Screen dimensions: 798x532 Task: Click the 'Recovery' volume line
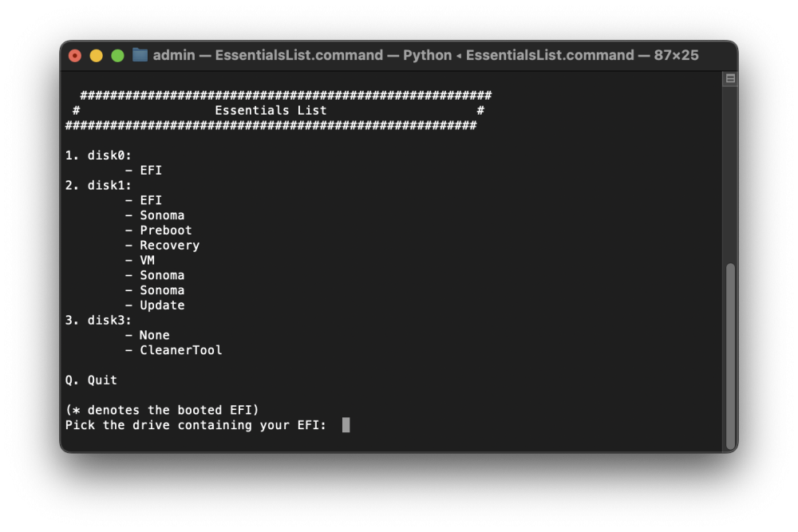click(x=162, y=245)
